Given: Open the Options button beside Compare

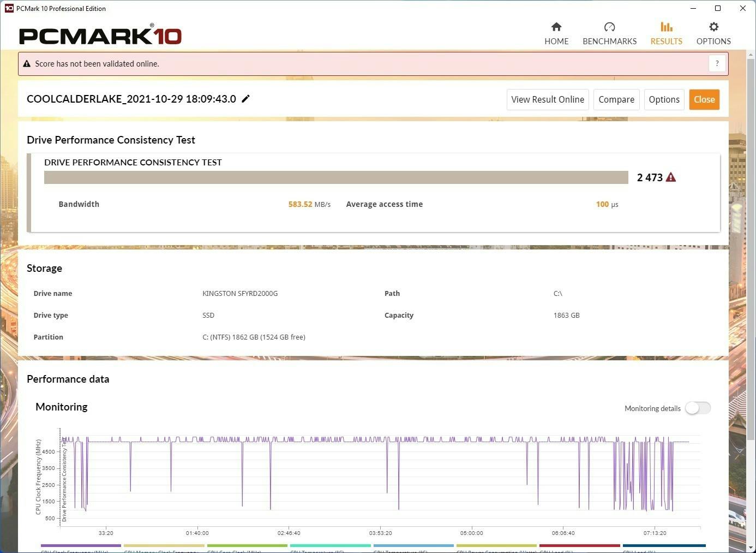Looking at the screenshot, I should coord(664,99).
